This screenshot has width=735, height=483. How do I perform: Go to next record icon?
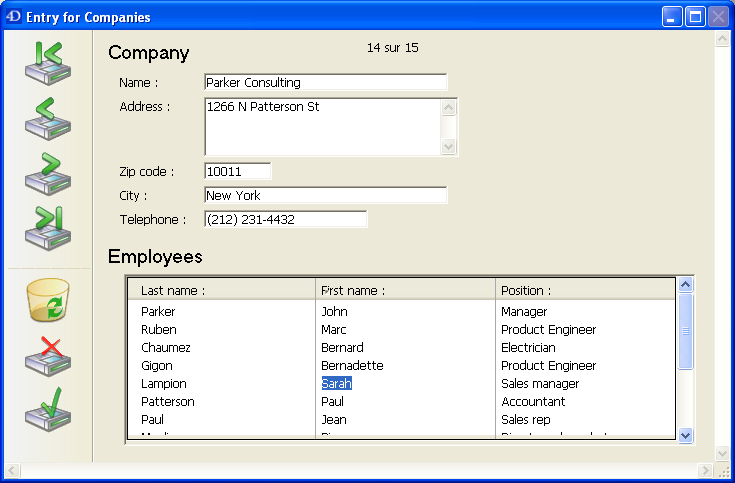(47, 173)
